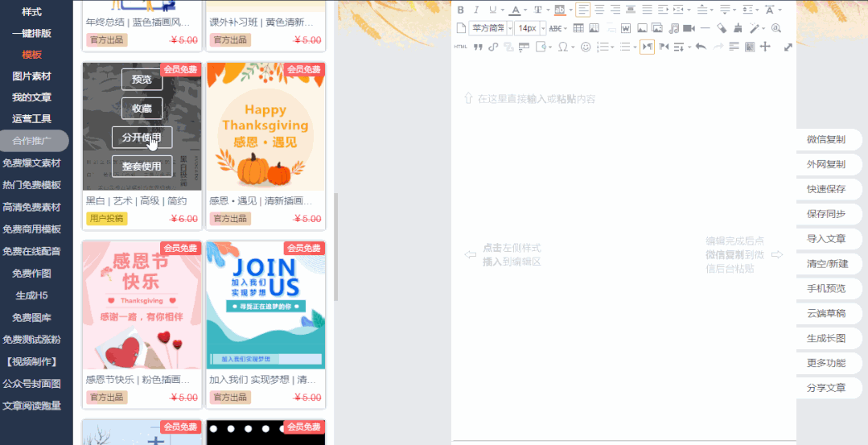Click 整套使用 on the template overlay
Screen dimensions: 868x445
pyautogui.click(x=142, y=166)
